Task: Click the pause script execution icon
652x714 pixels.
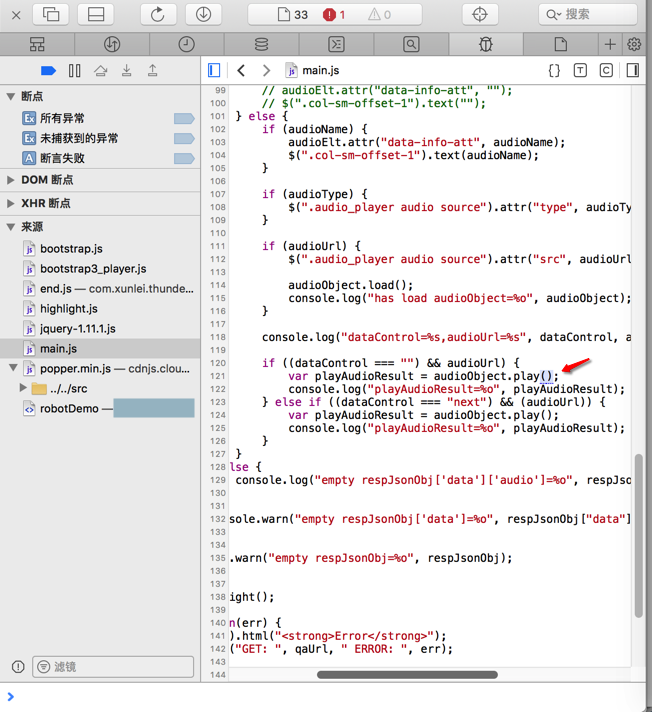Action: point(74,70)
